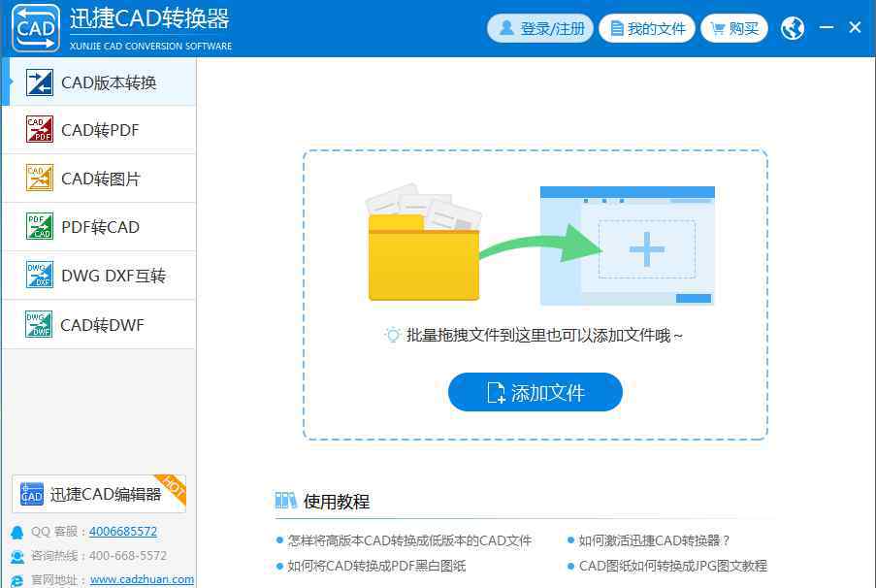Click the 登录/注册 button

click(540, 28)
